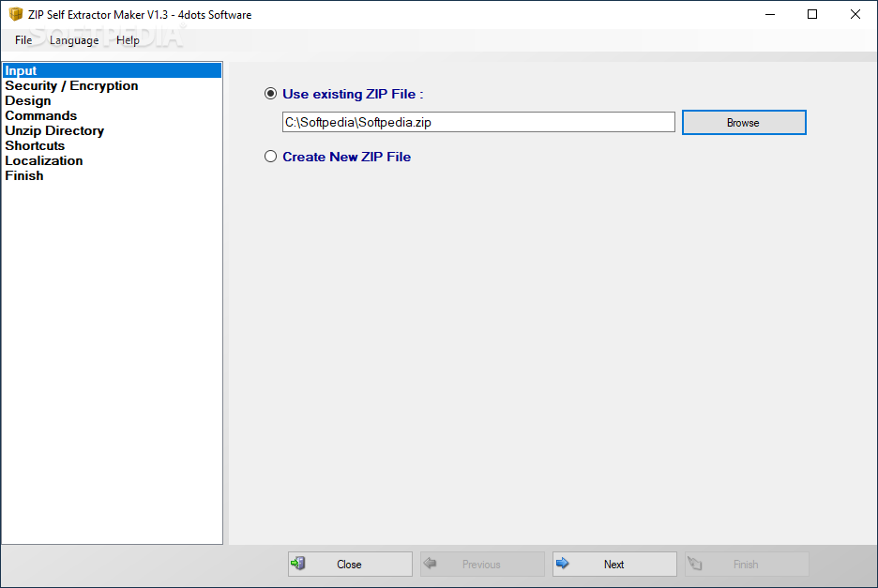The image size is (878, 588).
Task: Click the green door icon on Close button
Action: coord(298,564)
